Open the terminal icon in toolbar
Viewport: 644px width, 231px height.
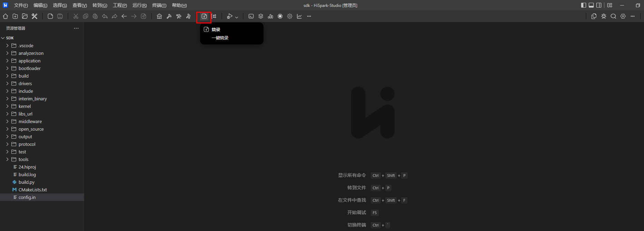point(251,16)
